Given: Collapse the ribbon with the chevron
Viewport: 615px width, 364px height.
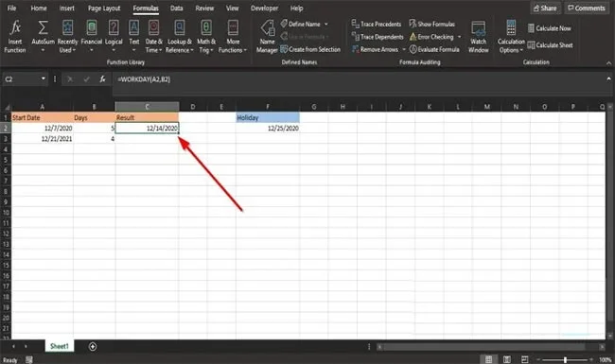Looking at the screenshot, I should tap(608, 62).
